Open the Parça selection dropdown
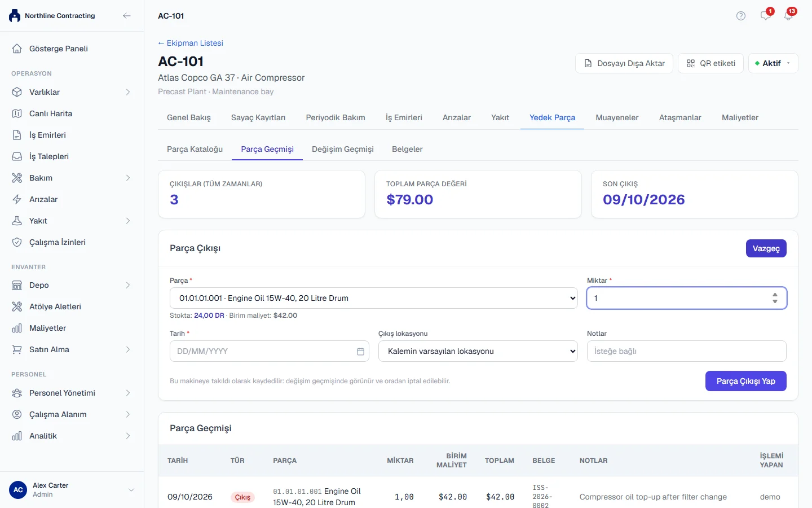The image size is (812, 508). (x=373, y=298)
